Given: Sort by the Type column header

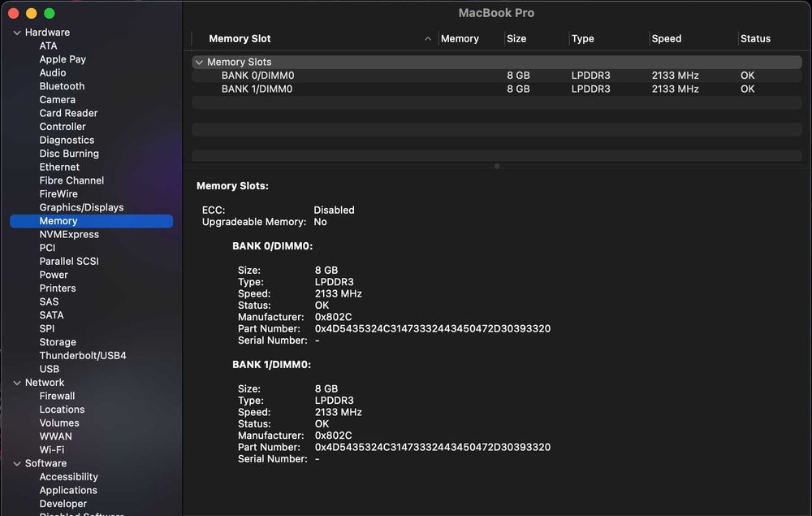Looking at the screenshot, I should point(582,39).
